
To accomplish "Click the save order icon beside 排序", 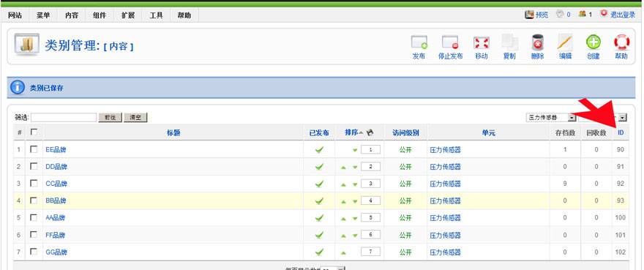I will 370,132.
